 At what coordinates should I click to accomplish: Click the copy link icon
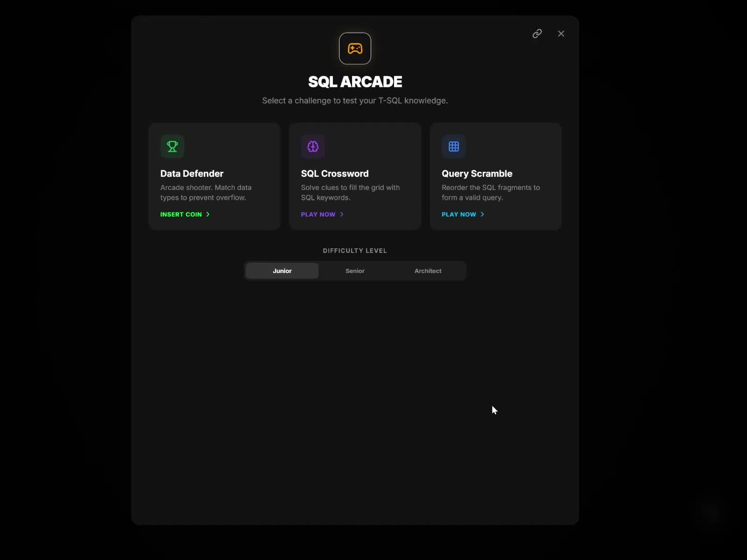(x=537, y=34)
